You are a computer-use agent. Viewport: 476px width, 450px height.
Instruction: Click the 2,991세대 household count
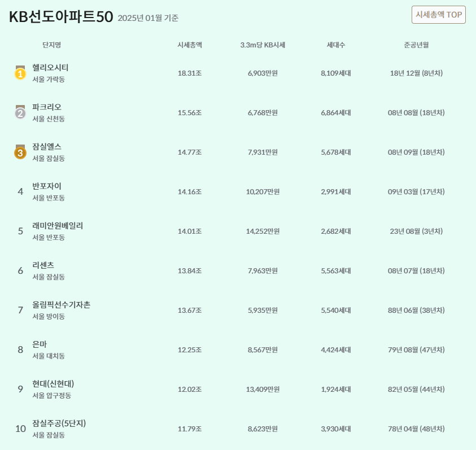(x=336, y=191)
